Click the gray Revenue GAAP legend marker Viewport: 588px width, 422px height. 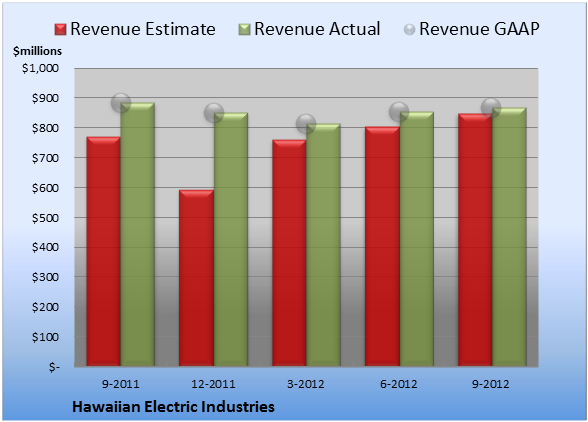coord(410,30)
